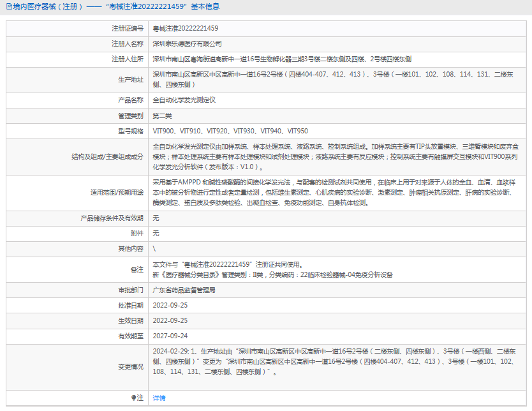This screenshot has height=411, width=532.
Task: Click the change record text dated 2024-02-29
Action: (x=334, y=361)
